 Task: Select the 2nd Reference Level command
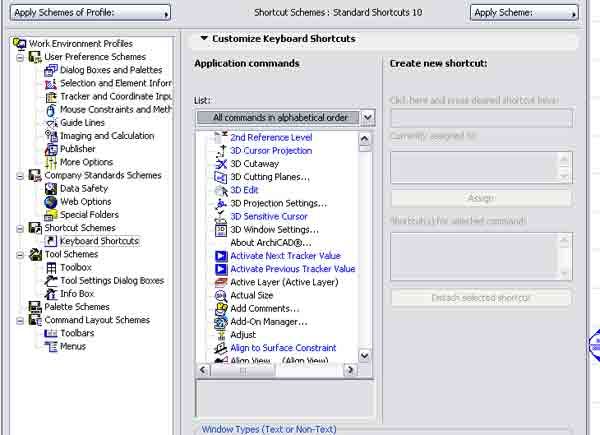click(x=271, y=137)
